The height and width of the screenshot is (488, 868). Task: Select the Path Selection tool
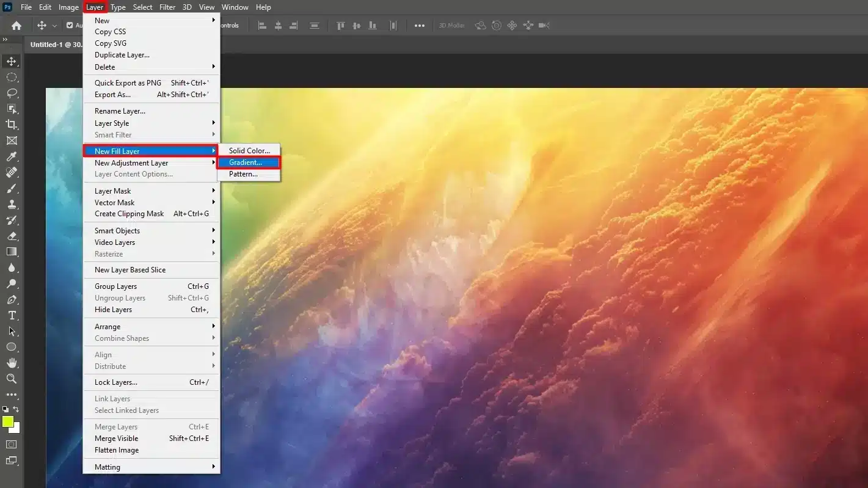click(x=12, y=331)
